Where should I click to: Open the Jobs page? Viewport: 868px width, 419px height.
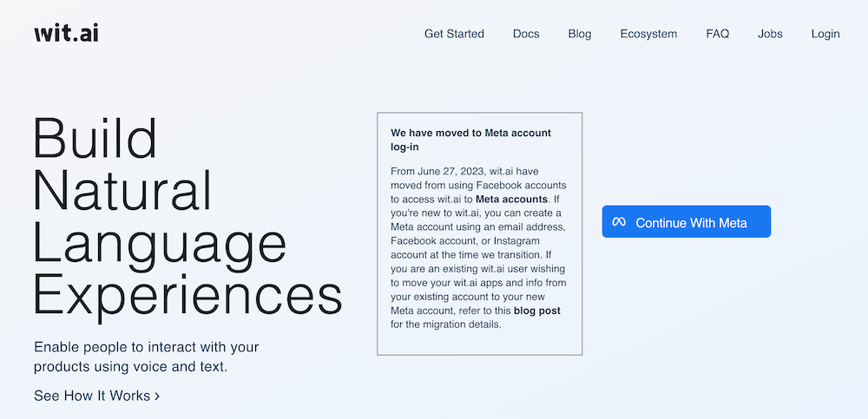(x=770, y=34)
